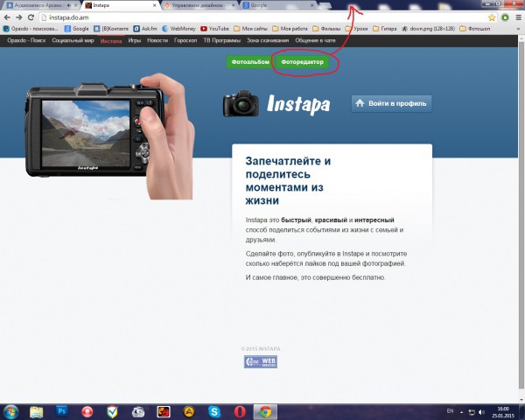Click the EN language indicator
Image resolution: width=525 pixels, height=420 pixels.
point(450,411)
